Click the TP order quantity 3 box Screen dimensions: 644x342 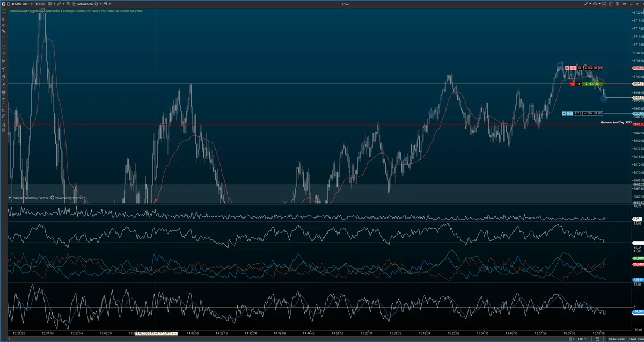pyautogui.click(x=571, y=113)
